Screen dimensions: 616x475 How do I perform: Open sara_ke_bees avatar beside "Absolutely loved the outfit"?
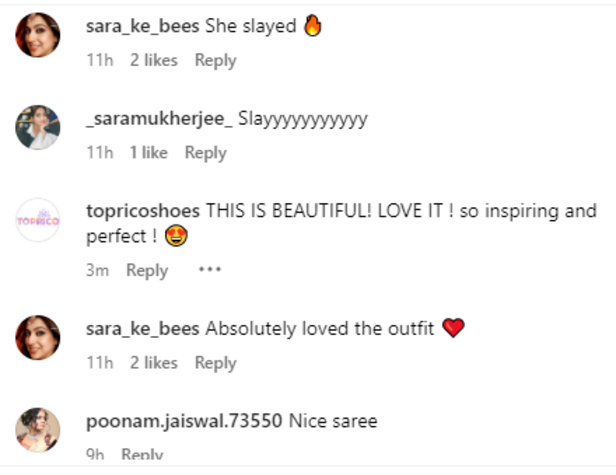pyautogui.click(x=38, y=337)
